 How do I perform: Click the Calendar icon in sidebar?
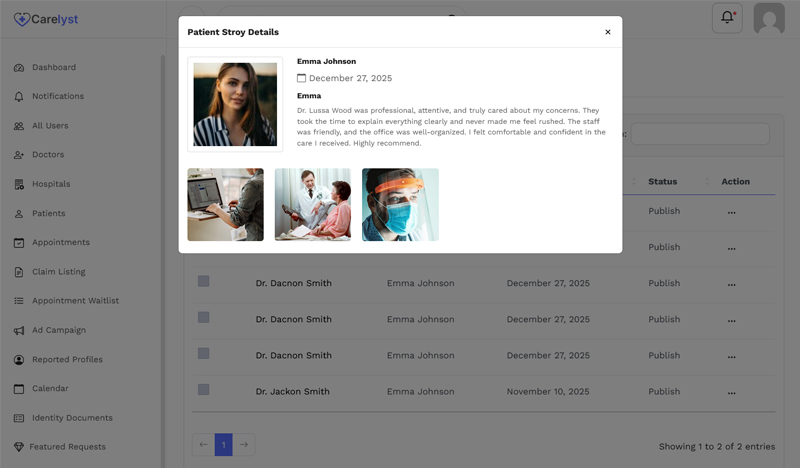click(x=19, y=389)
